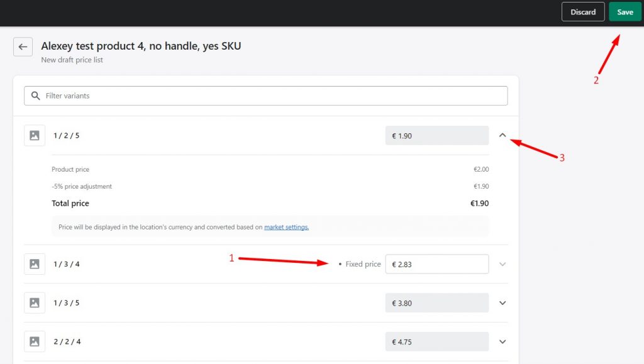Image resolution: width=644 pixels, height=364 pixels.
Task: Expand the price details for variant 1/3/5
Action: 502,302
